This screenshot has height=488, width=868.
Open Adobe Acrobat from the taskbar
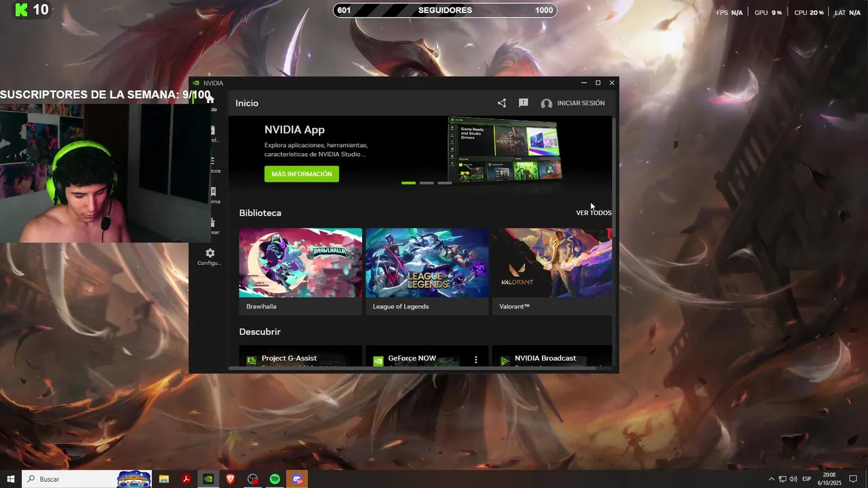186,479
